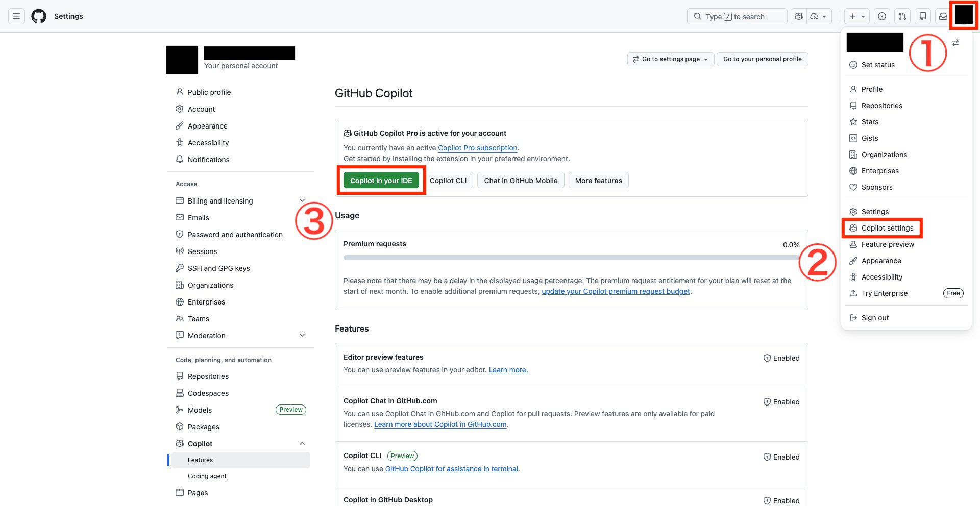The width and height of the screenshot is (980, 506).
Task: Open the notifications inbox icon
Action: coord(943,16)
